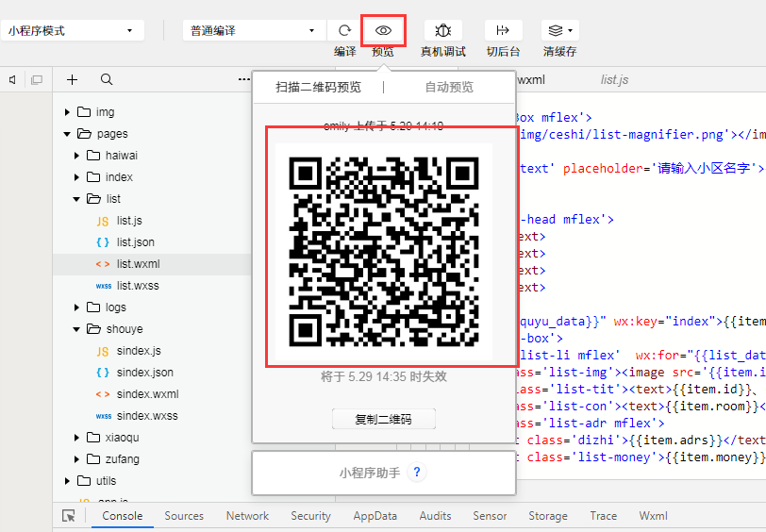Collapse the shouye folder arrow
Viewport: 766px width, 532px height.
pos(76,329)
